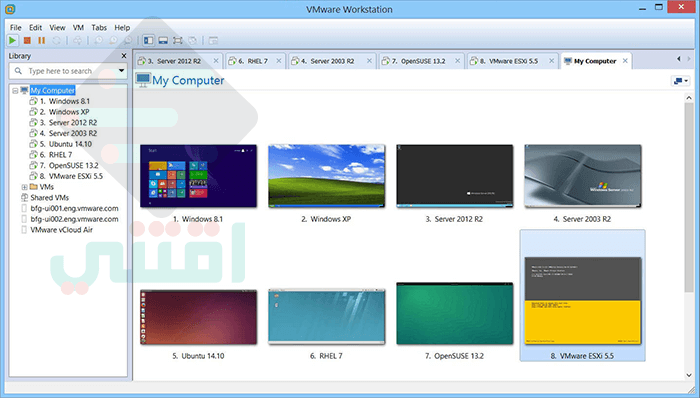Click in the Type here to search field
Image resolution: width=700 pixels, height=398 pixels.
pyautogui.click(x=68, y=71)
